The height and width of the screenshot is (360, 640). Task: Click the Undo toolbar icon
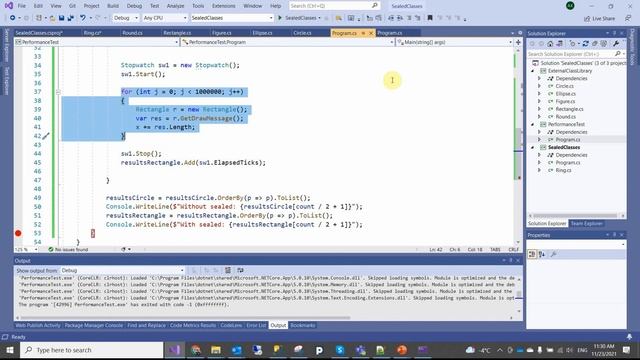[x=83, y=18]
